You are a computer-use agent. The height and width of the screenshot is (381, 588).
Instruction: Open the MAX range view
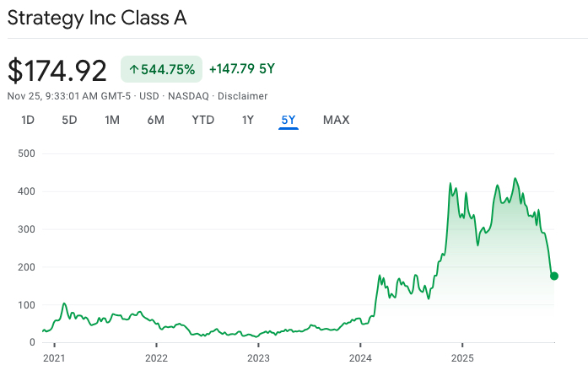(x=336, y=120)
